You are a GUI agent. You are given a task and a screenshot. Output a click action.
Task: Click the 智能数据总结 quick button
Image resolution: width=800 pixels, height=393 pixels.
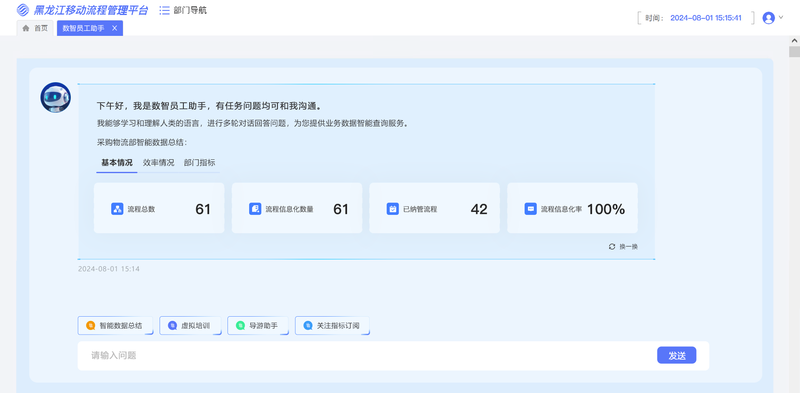coord(115,326)
